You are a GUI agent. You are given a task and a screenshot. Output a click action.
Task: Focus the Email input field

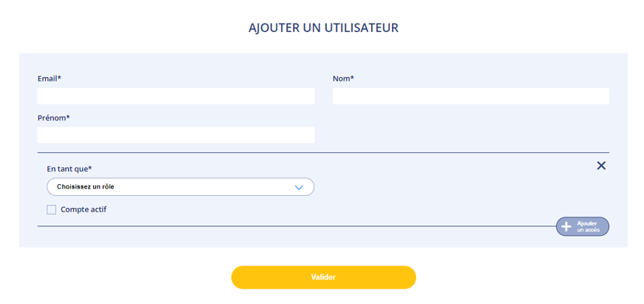coord(176,96)
